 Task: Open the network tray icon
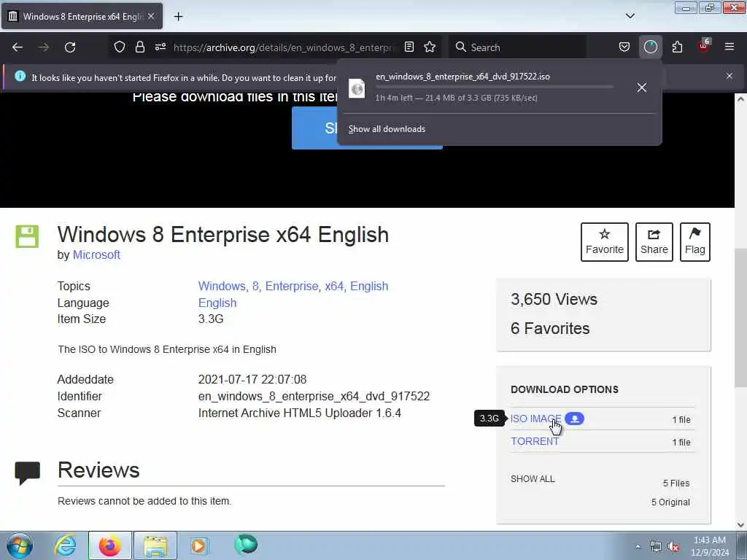656,546
